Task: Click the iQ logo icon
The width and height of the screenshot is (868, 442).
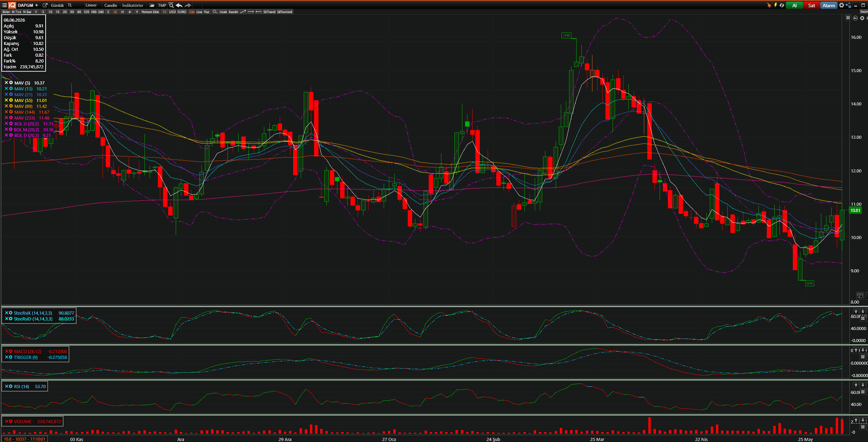Action: tap(12, 5)
